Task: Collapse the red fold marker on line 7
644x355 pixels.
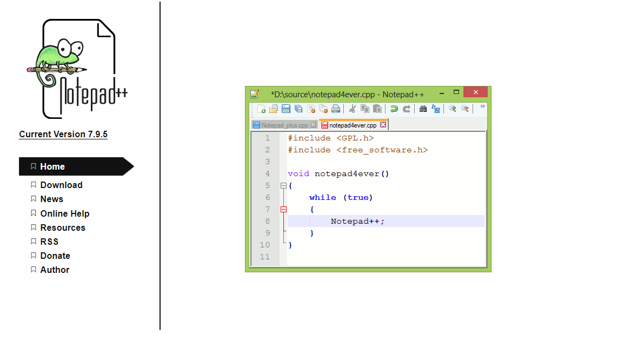Action: pos(283,209)
